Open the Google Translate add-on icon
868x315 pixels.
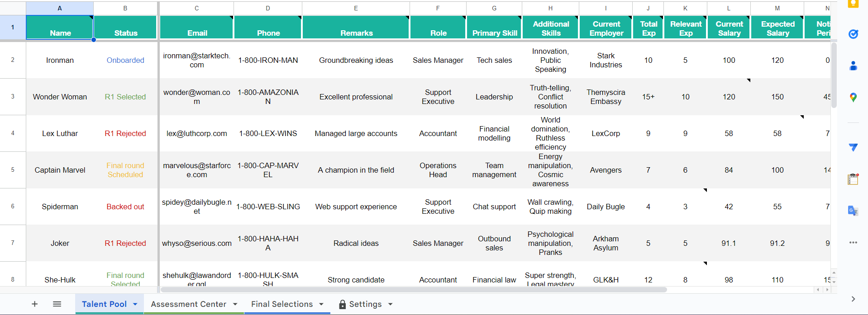(853, 210)
